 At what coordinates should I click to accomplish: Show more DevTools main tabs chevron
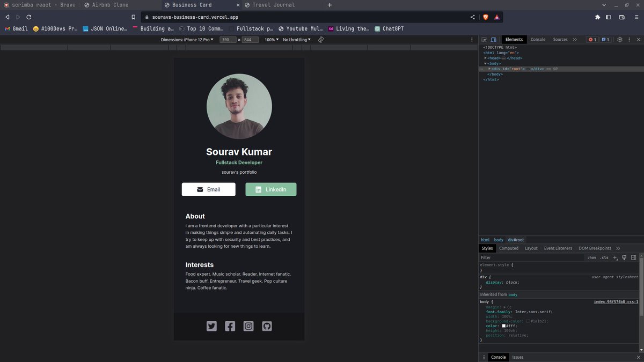(x=575, y=40)
